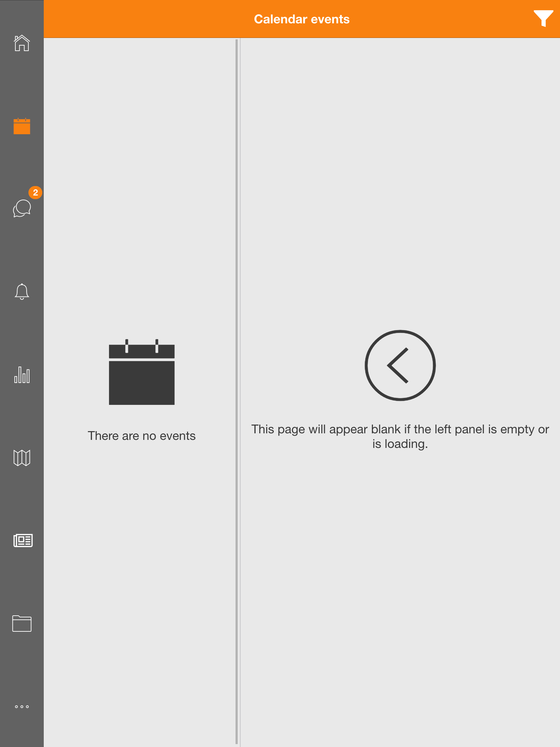Click the large empty calendar icon
The width and height of the screenshot is (560, 747).
[x=142, y=372]
